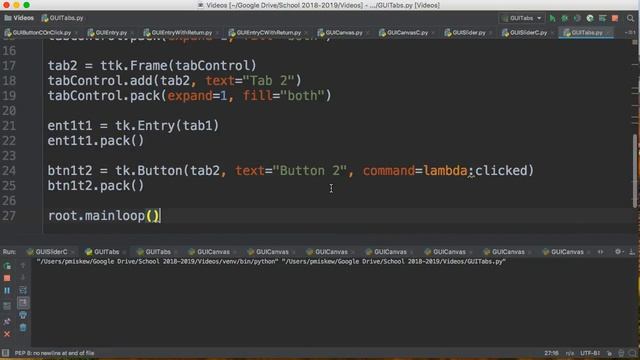Click "tab2 = ttk.Frame(tabControl)" on line 17

pos(152,66)
